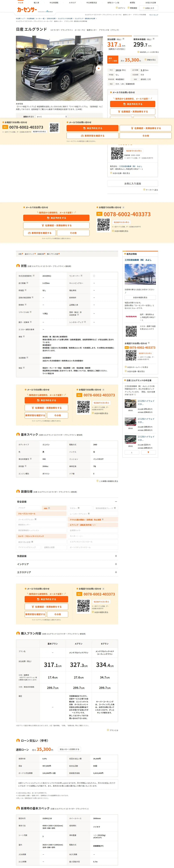The height and width of the screenshot is (868, 174).
Task: Click 車両状態を確認する in the floating contact bar
Action: click(92, 136)
